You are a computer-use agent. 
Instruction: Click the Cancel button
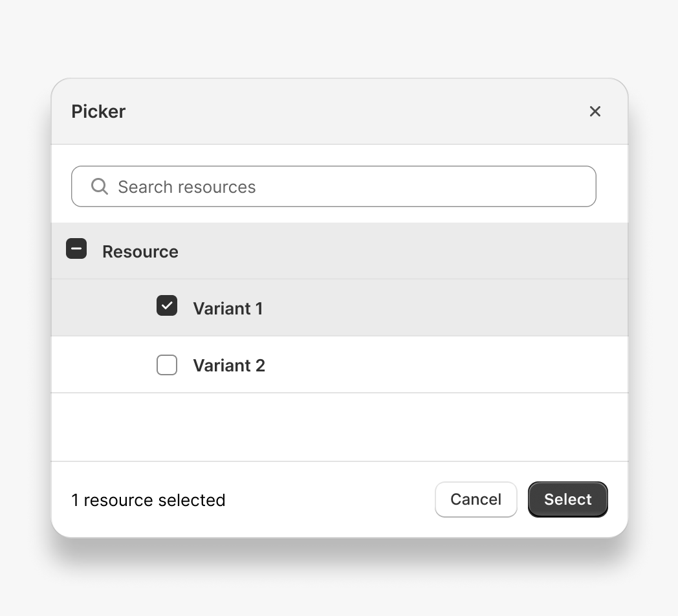tap(476, 499)
